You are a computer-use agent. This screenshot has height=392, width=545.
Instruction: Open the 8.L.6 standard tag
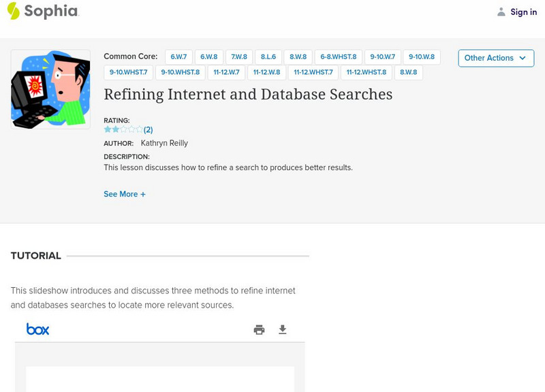268,57
